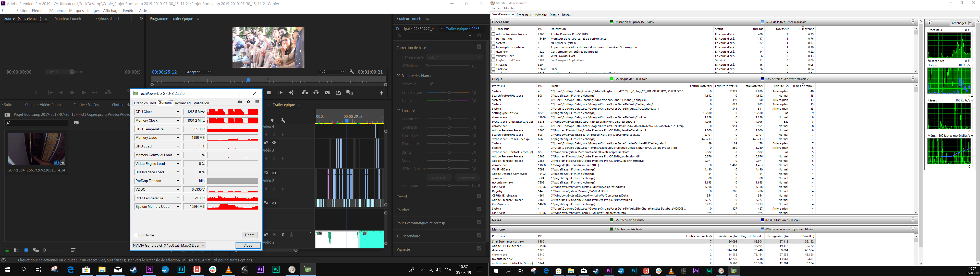Screen dimensions: 980x276
Task: Switch to the Advanced tab in GPU-Z
Action: pyautogui.click(x=183, y=103)
